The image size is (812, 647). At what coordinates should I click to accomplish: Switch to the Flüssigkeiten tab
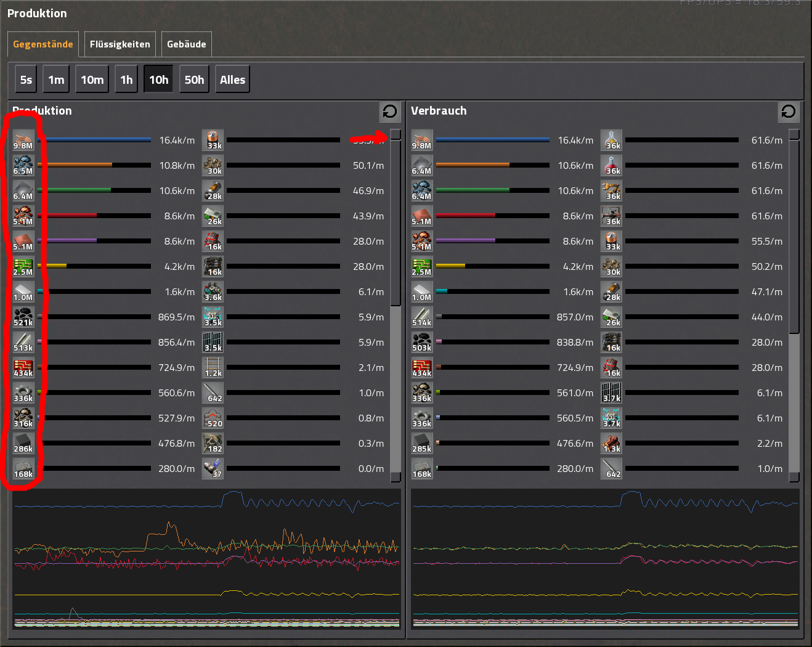pyautogui.click(x=120, y=44)
